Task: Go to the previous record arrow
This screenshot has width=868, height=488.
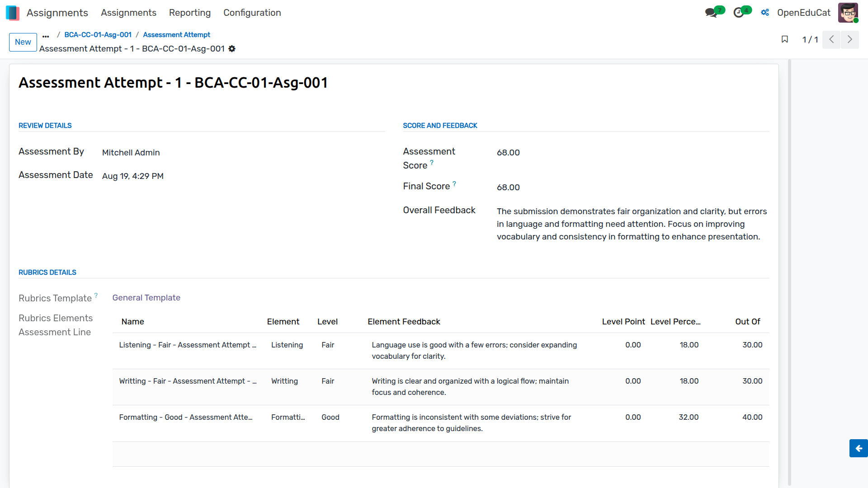Action: pyautogui.click(x=831, y=39)
